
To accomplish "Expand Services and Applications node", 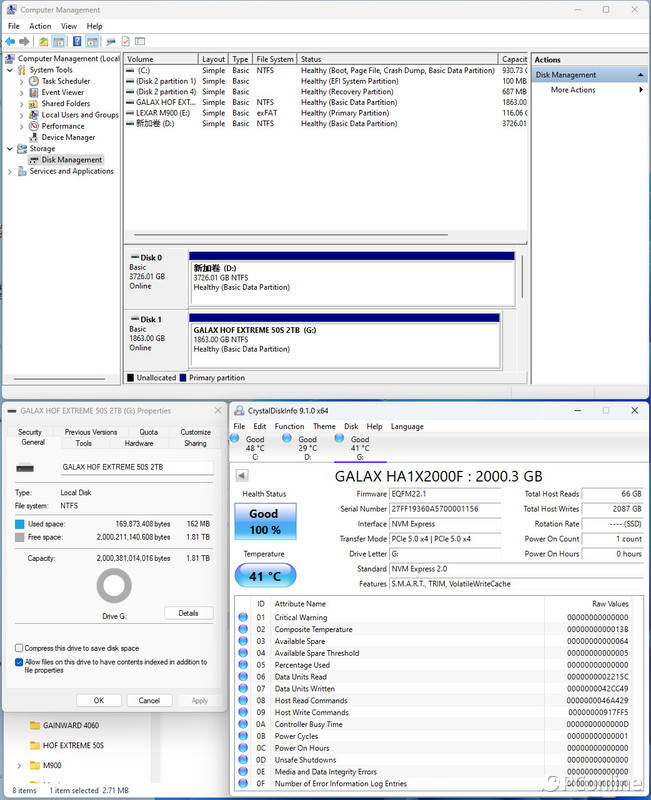I will pyautogui.click(x=9, y=171).
